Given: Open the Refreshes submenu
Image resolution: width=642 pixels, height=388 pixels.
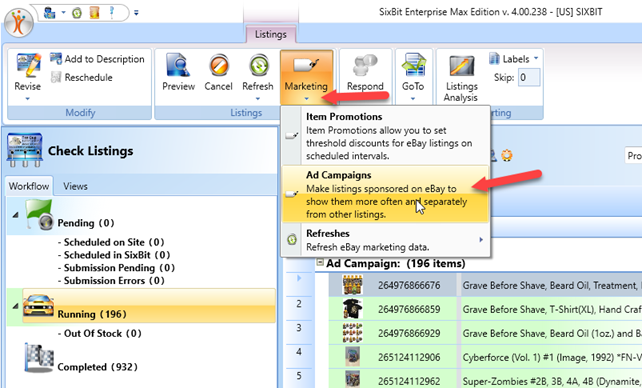Looking at the screenshot, I should [386, 239].
